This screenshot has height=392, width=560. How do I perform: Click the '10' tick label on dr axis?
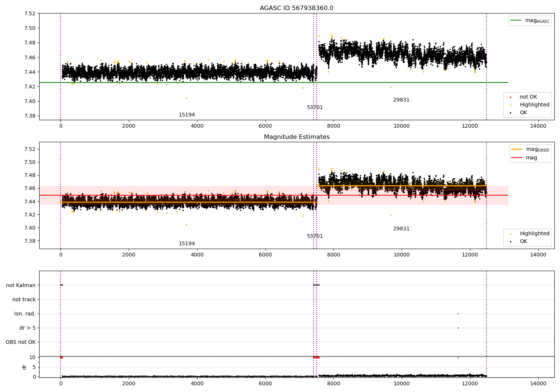(32, 358)
